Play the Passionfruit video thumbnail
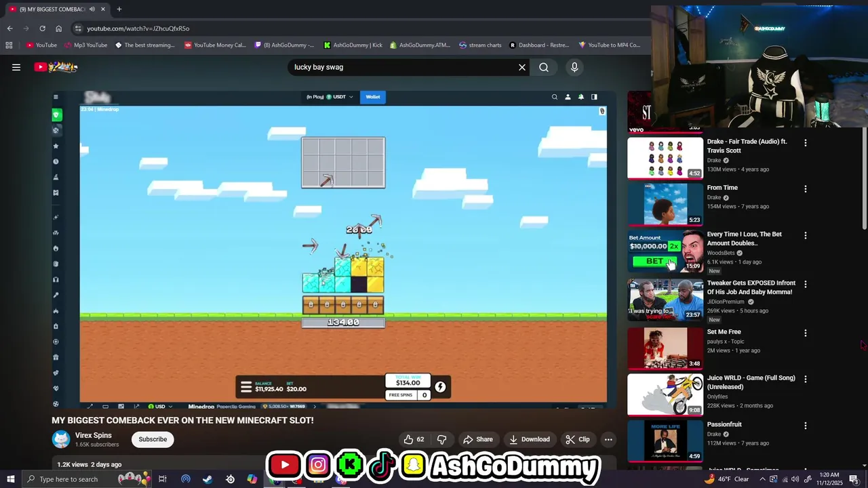This screenshot has width=868, height=488. pyautogui.click(x=665, y=441)
